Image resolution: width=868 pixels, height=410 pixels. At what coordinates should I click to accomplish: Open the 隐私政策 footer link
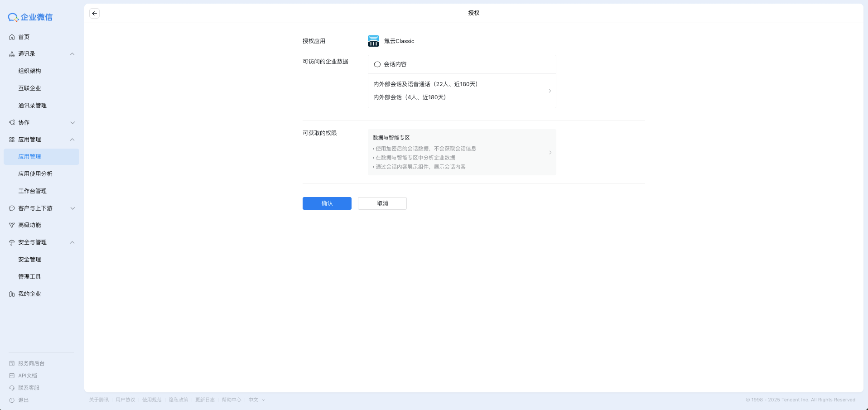coord(179,400)
